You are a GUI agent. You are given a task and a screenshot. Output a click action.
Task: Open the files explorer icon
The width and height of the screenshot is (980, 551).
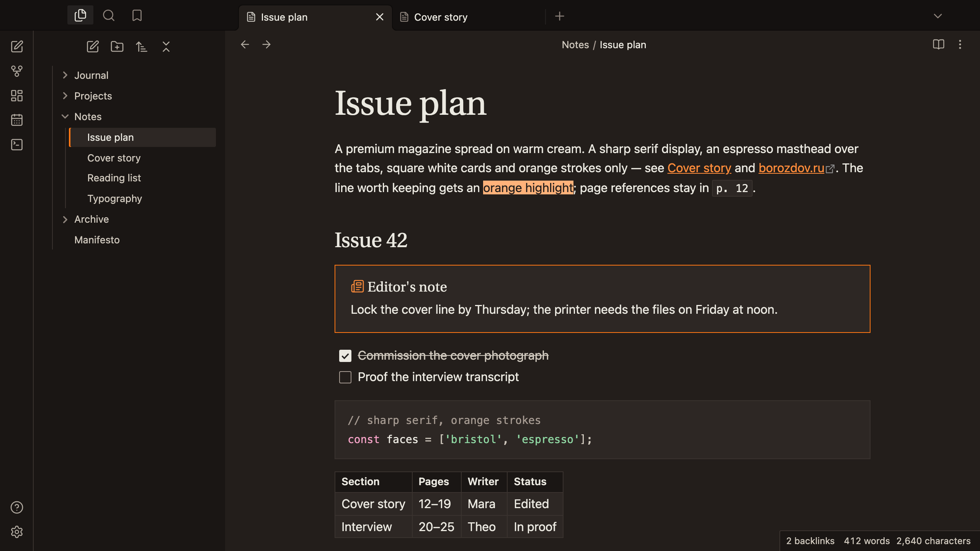(x=80, y=15)
